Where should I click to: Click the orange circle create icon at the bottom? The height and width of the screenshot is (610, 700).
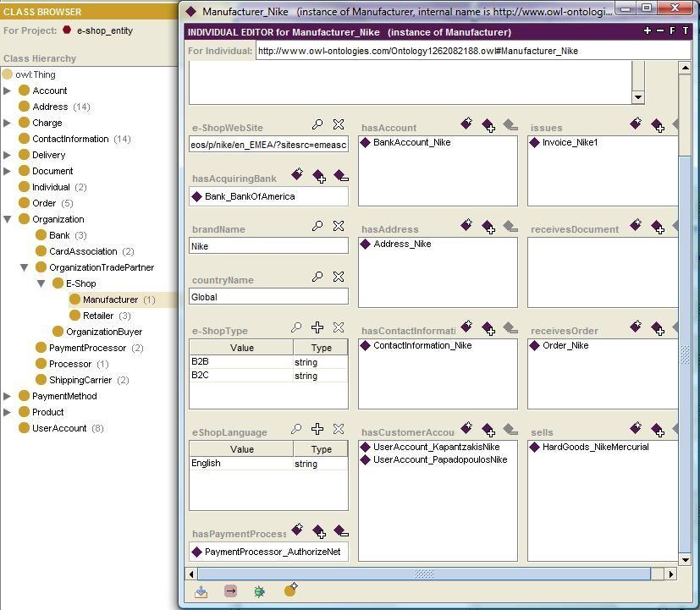290,590
